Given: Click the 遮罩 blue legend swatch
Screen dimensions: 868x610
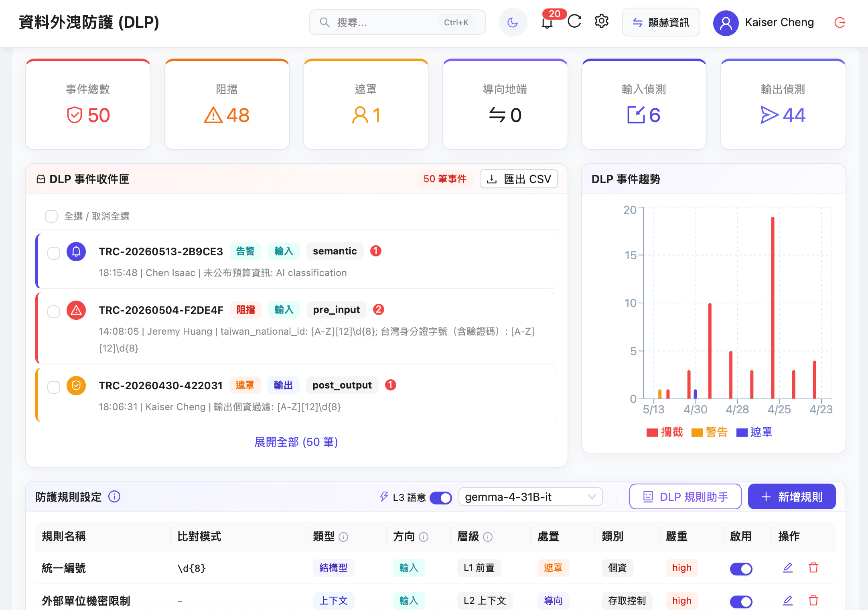Looking at the screenshot, I should tap(742, 432).
